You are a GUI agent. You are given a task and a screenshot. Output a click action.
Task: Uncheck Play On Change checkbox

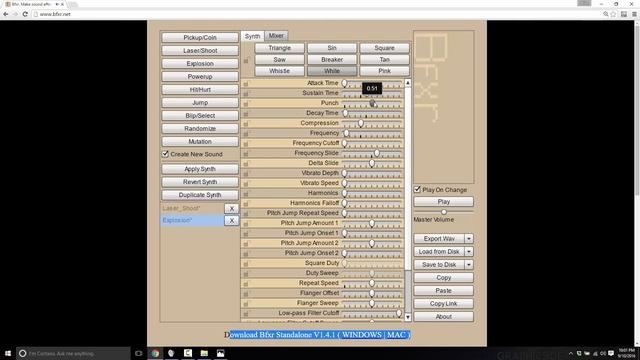pos(417,189)
